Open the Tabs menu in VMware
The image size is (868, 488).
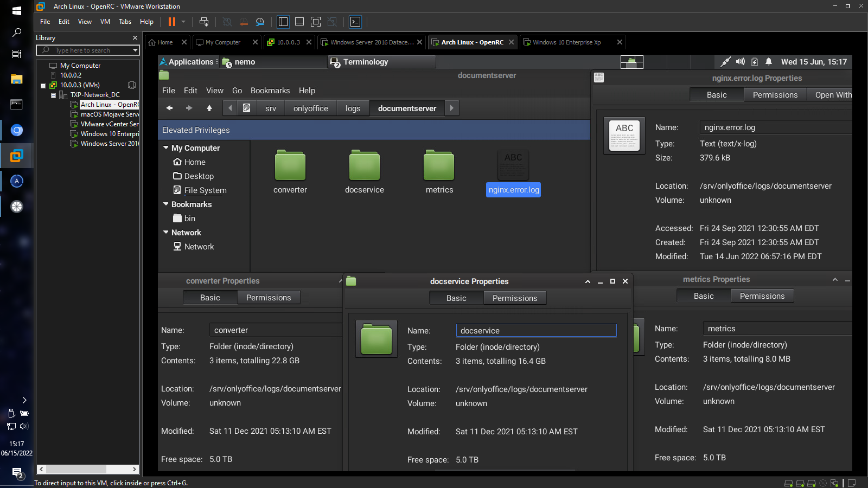point(125,22)
